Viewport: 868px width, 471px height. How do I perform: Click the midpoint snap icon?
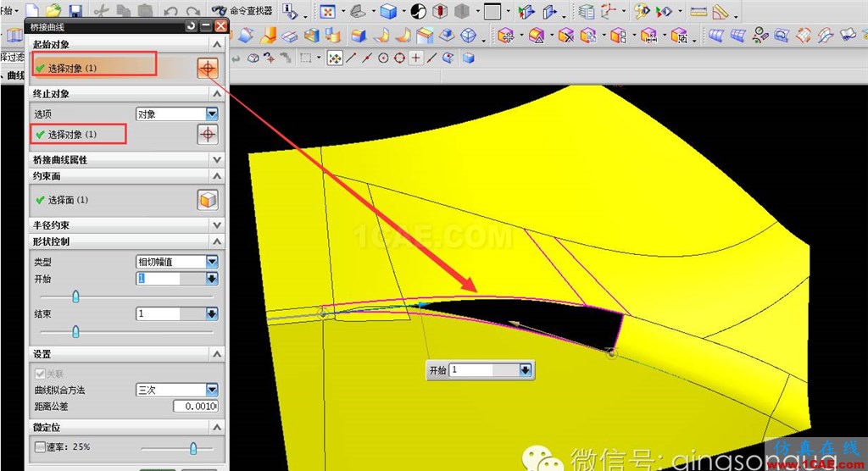pos(366,58)
